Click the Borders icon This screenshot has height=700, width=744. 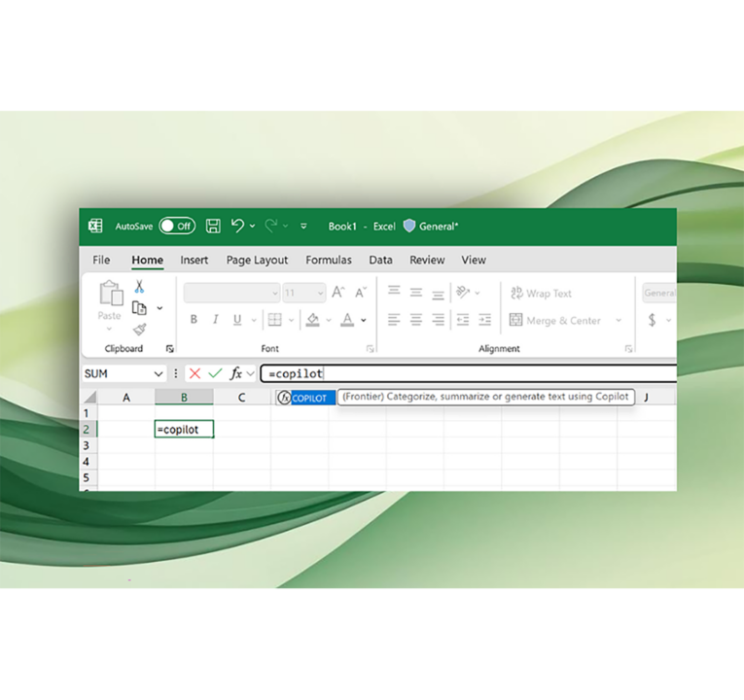tap(274, 320)
